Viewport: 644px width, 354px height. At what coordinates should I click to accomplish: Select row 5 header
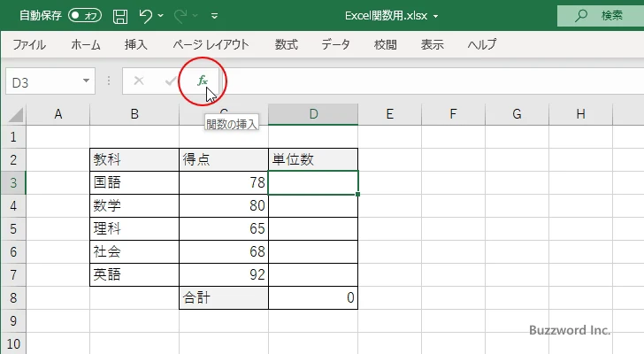(13, 228)
